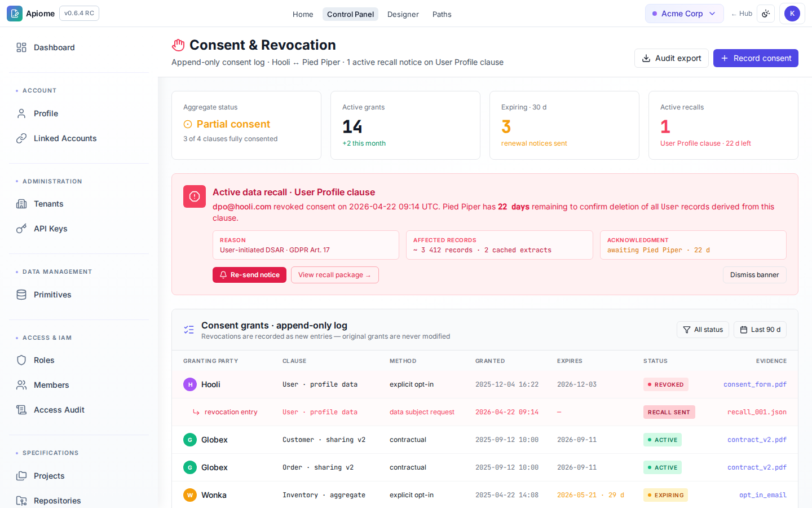Click the v0.6.4 RC version badge

[x=79, y=14]
